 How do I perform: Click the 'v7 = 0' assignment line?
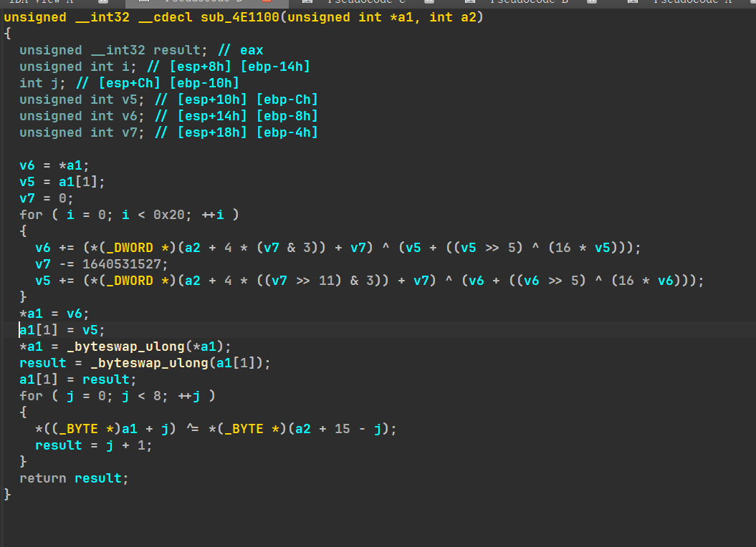(x=47, y=198)
